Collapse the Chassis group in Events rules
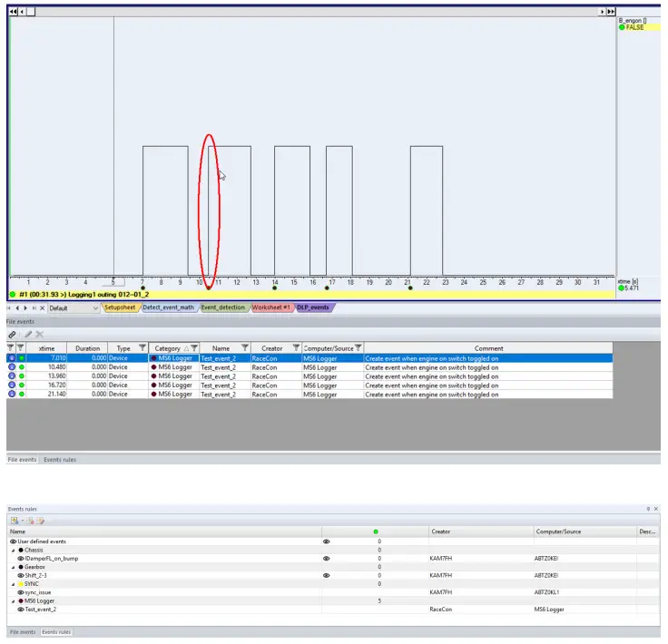The image size is (668, 644). click(x=14, y=550)
